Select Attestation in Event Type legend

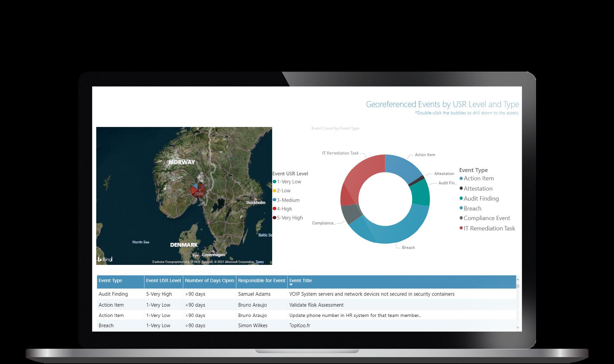[x=476, y=189]
